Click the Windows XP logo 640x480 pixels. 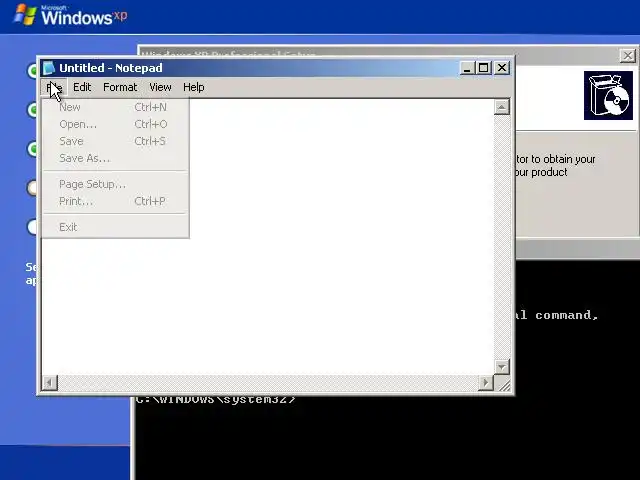pyautogui.click(x=70, y=15)
